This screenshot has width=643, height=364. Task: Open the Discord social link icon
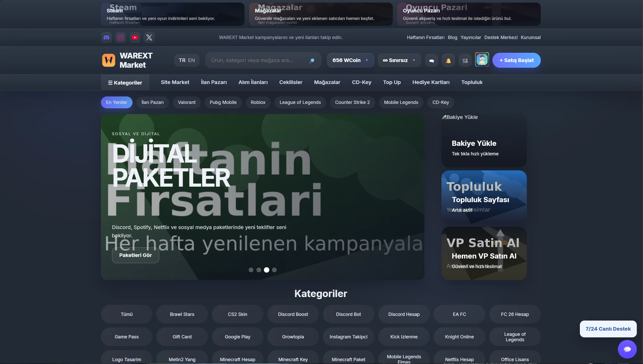(106, 37)
